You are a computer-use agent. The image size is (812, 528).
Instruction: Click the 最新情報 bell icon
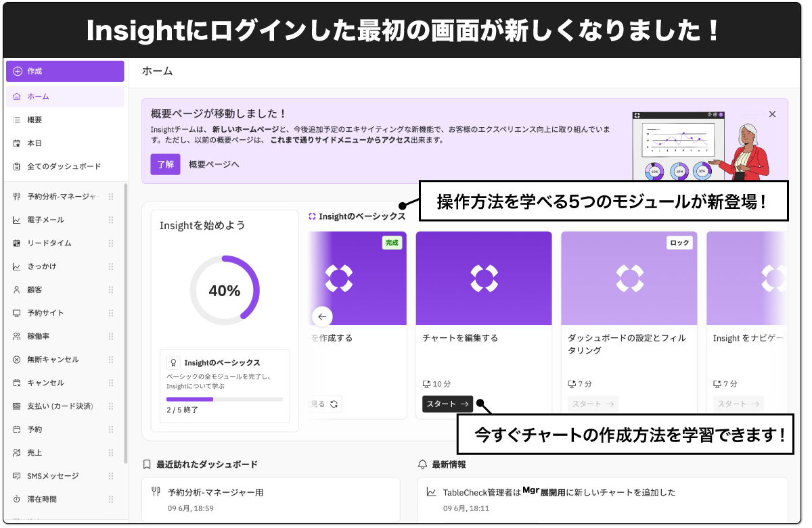(x=423, y=464)
